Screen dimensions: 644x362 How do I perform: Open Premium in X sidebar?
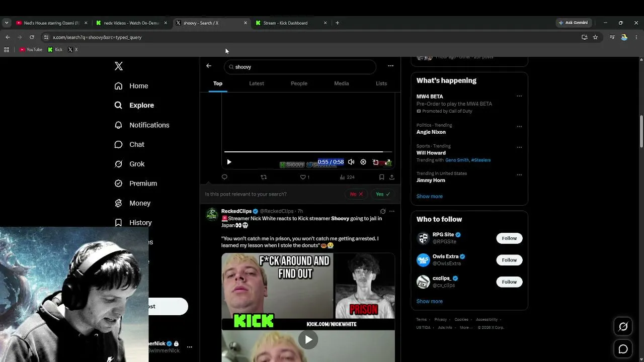[136, 184]
